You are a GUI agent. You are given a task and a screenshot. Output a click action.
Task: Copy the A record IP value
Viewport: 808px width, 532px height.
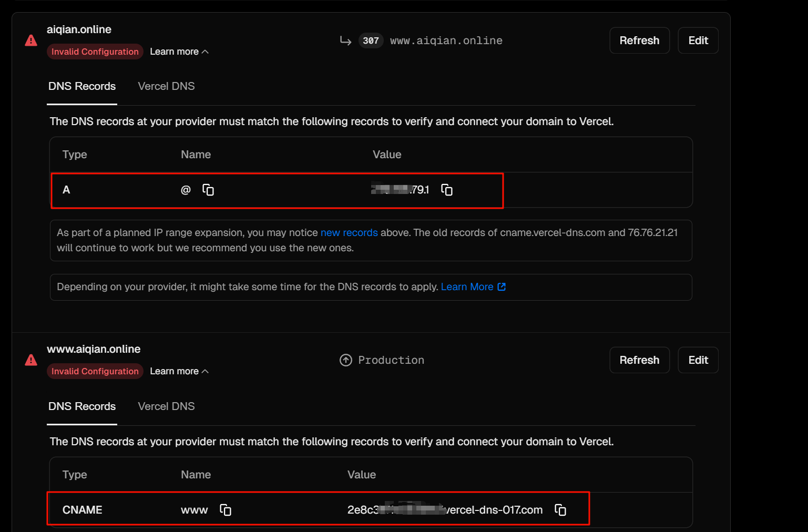tap(447, 190)
